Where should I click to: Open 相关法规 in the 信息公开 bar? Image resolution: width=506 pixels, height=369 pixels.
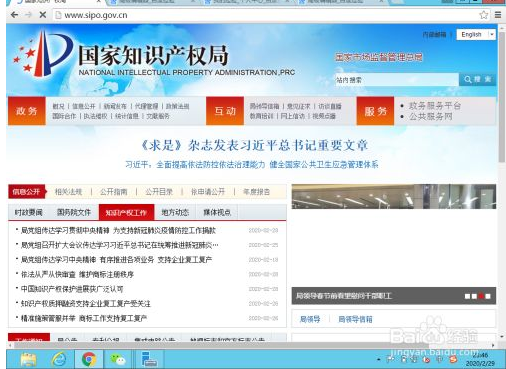pyautogui.click(x=68, y=192)
